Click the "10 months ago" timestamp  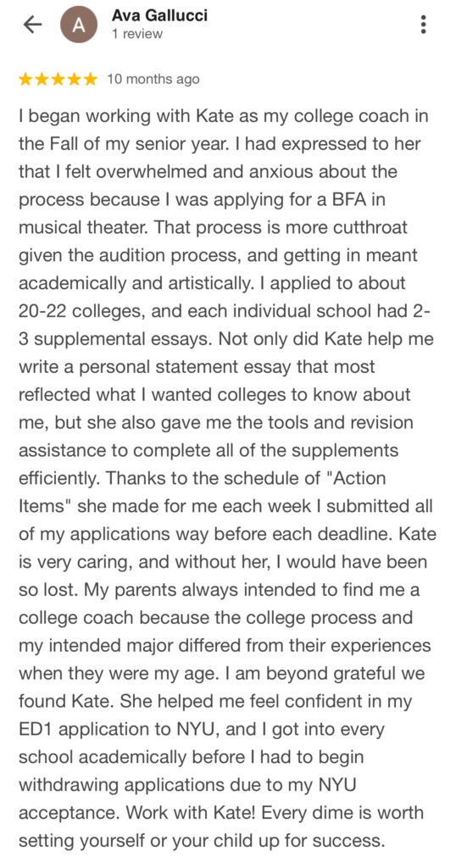pos(153,79)
